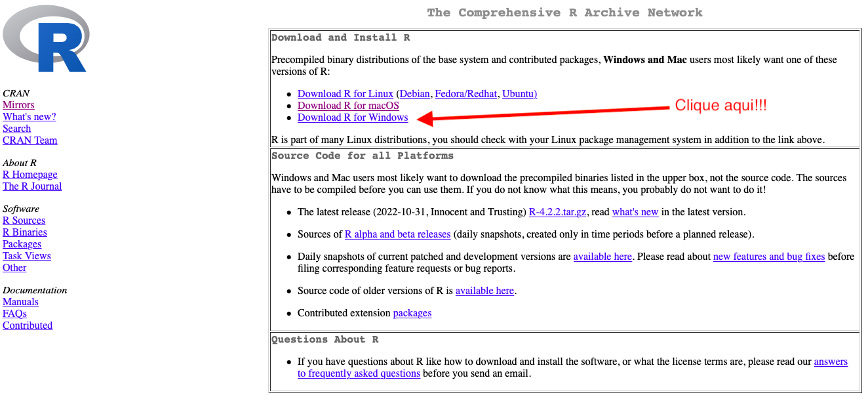The width and height of the screenshot is (868, 401).
Task: Open contributed extension packages link
Action: (412, 313)
